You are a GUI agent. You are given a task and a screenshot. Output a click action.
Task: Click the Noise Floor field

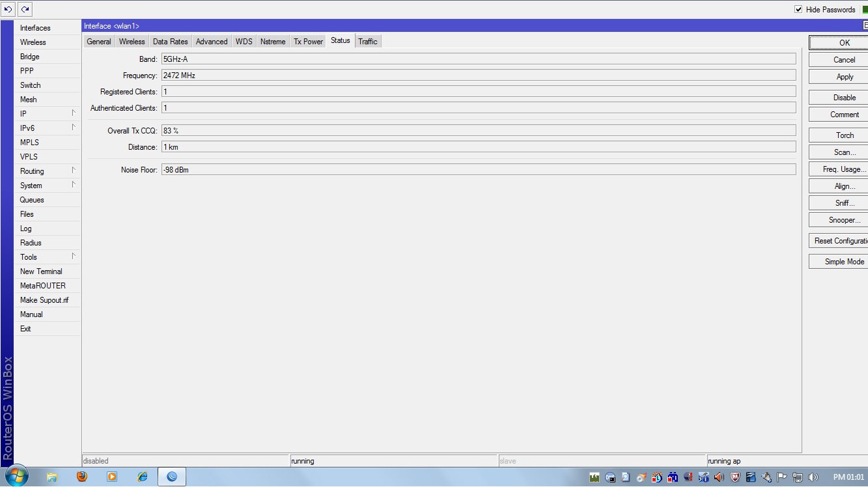click(x=479, y=170)
